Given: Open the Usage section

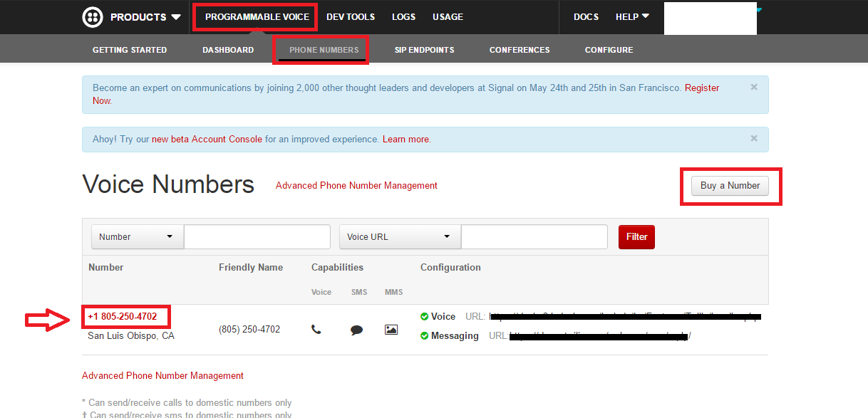Looking at the screenshot, I should click(x=448, y=17).
